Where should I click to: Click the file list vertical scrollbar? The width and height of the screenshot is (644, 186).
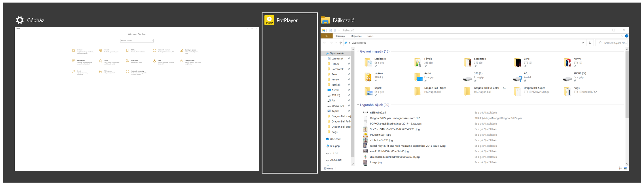[627, 84]
